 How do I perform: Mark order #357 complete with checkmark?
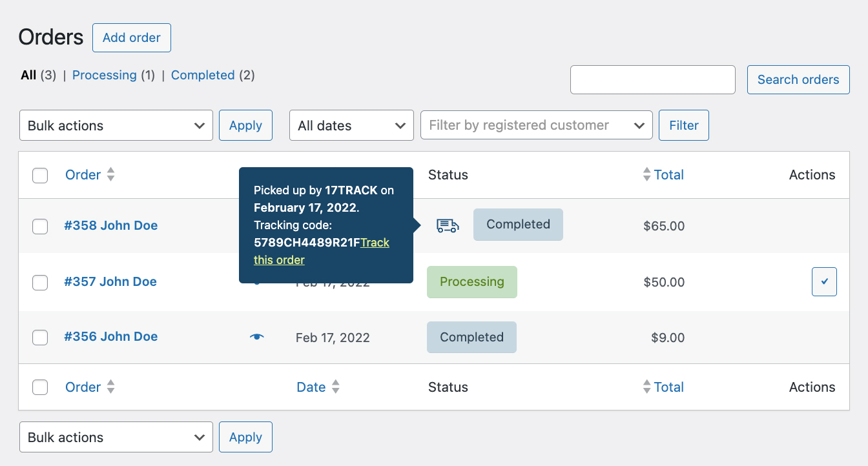click(x=824, y=282)
